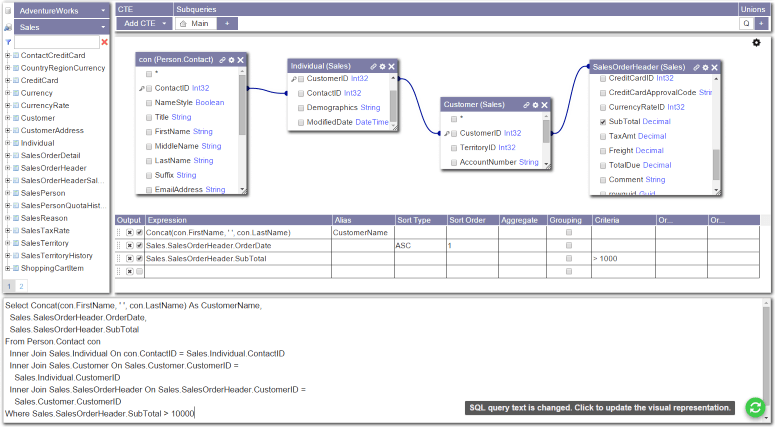
Task: Clear the table filter with red X
Action: point(104,42)
